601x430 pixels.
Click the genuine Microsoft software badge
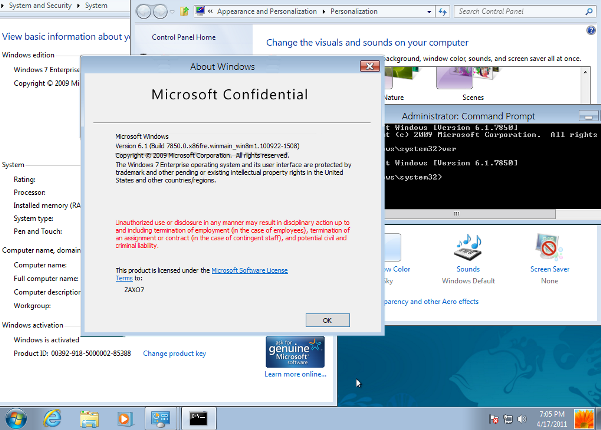click(295, 352)
